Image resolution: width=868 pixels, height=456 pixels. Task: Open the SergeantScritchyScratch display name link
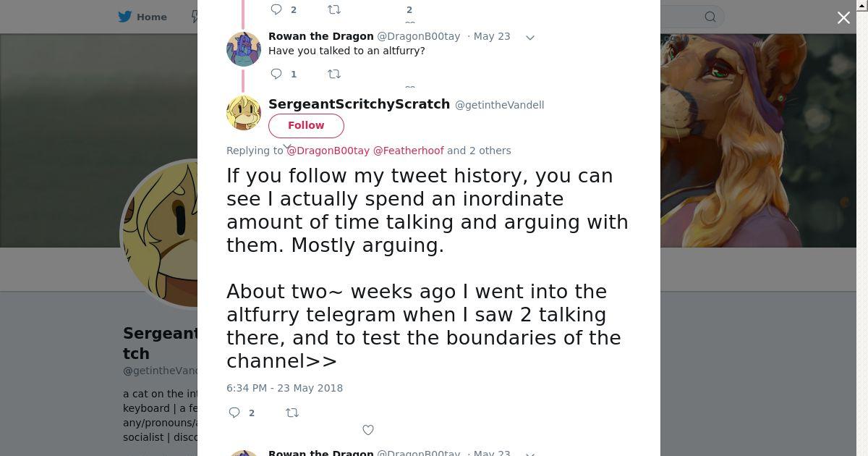[x=359, y=104]
